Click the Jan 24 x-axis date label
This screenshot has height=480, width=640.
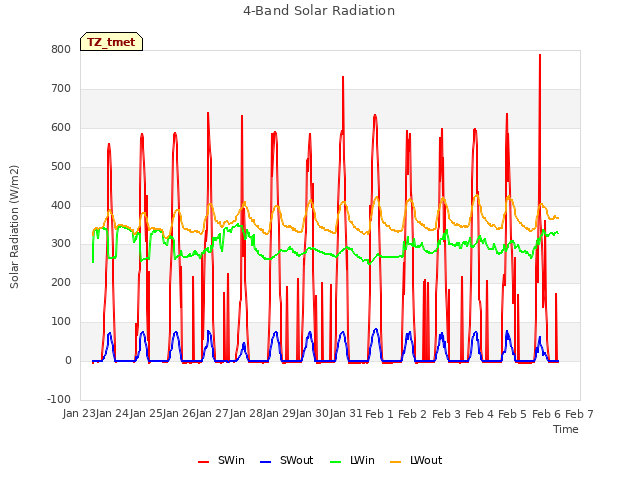(112, 413)
